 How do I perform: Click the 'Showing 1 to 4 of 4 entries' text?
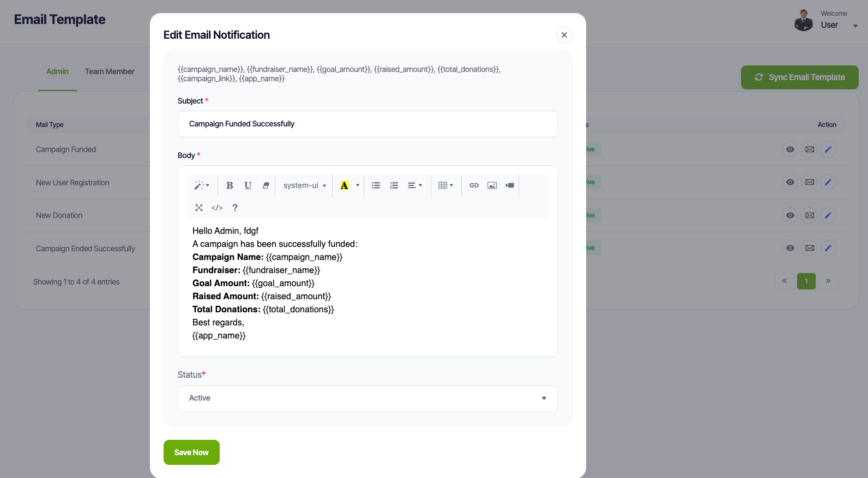[x=76, y=282]
